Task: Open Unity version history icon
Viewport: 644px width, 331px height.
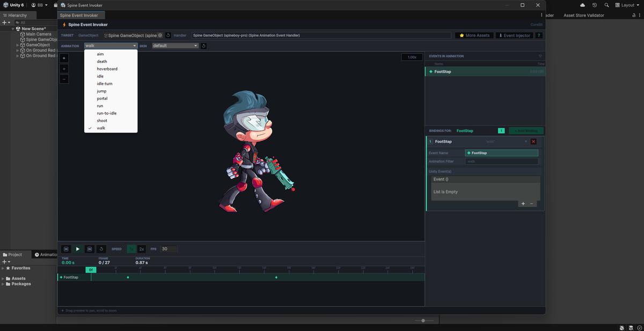Action: coord(595,5)
